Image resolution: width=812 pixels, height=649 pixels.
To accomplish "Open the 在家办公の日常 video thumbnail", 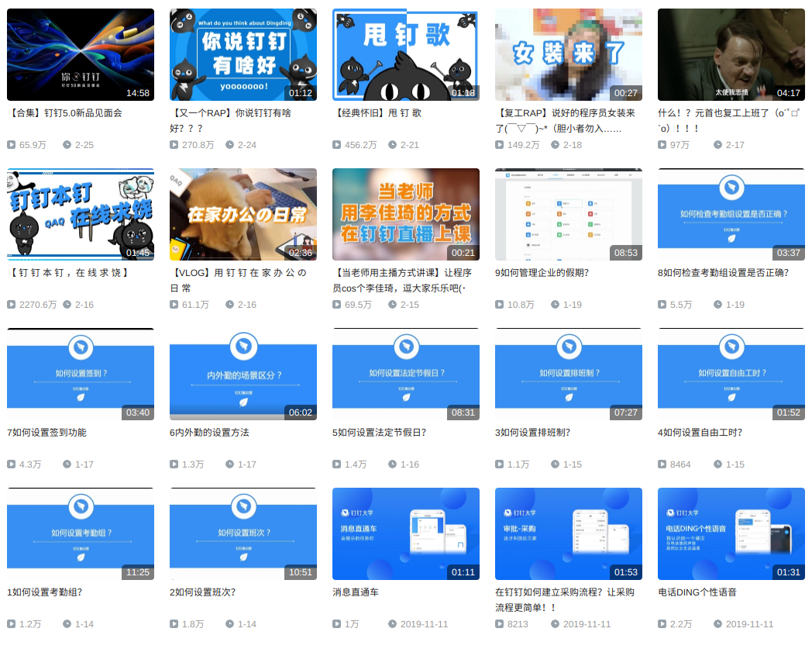I will click(x=243, y=214).
